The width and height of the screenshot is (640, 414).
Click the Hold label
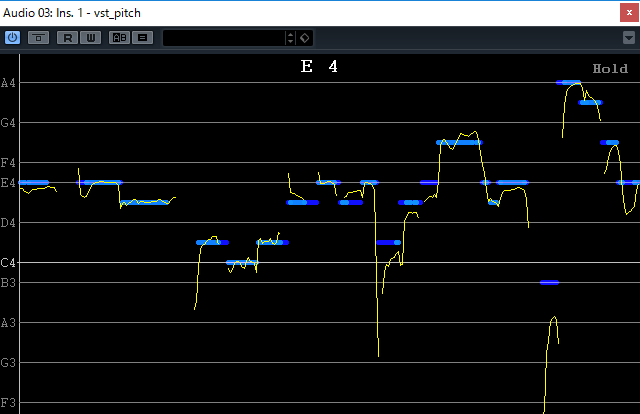point(610,69)
